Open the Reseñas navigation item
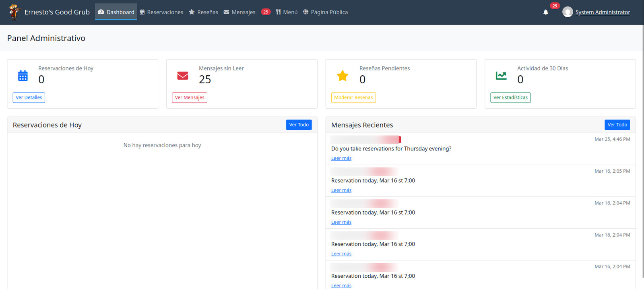 (204, 12)
